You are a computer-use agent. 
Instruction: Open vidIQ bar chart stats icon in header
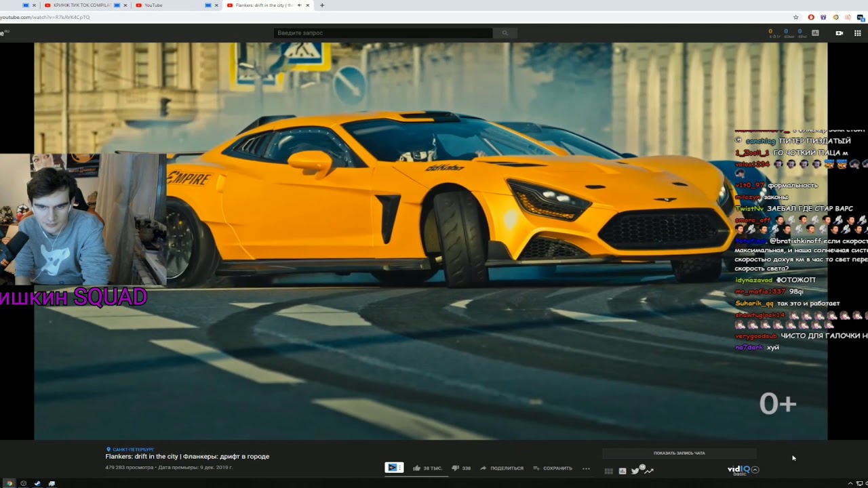point(815,33)
